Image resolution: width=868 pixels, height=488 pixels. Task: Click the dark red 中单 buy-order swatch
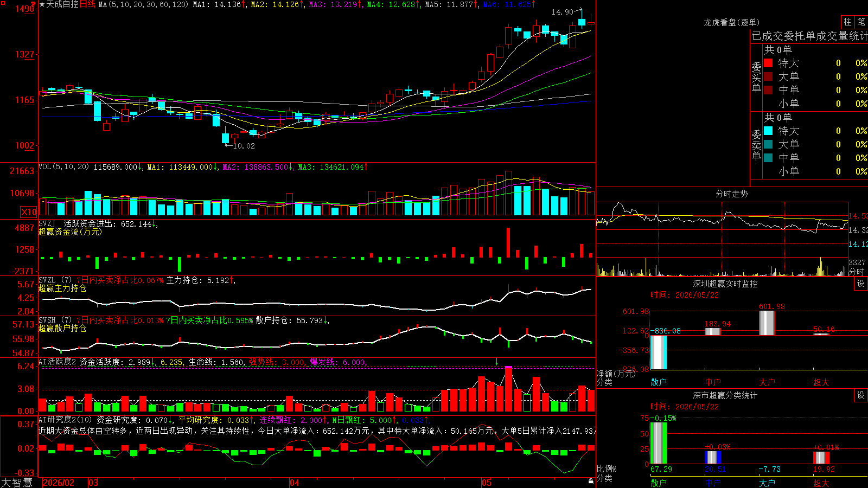(768, 89)
